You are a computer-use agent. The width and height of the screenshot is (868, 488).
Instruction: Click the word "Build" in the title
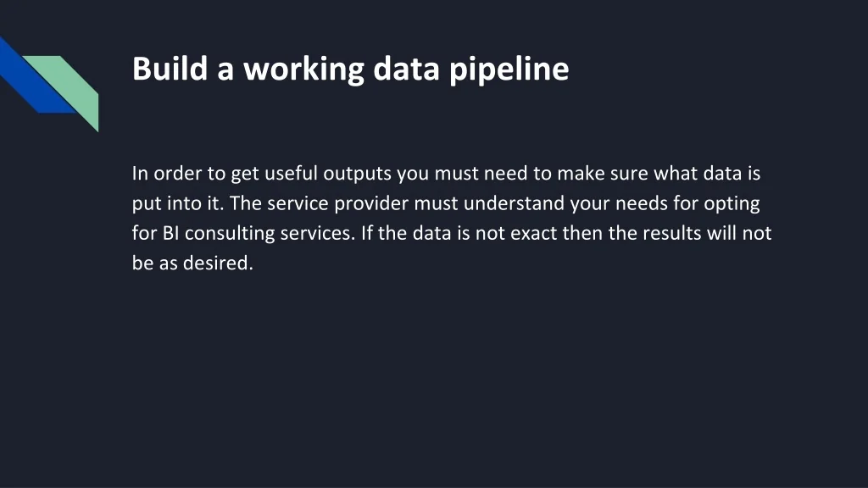click(x=170, y=68)
